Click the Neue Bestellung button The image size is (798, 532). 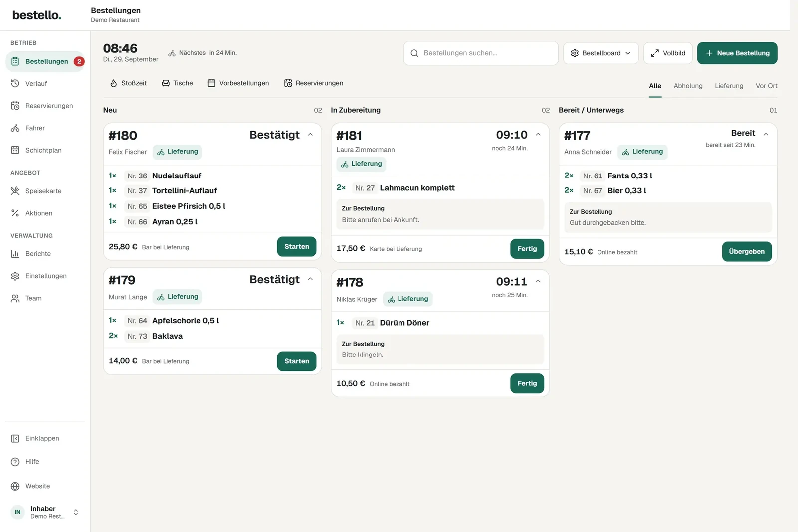pyautogui.click(x=737, y=53)
